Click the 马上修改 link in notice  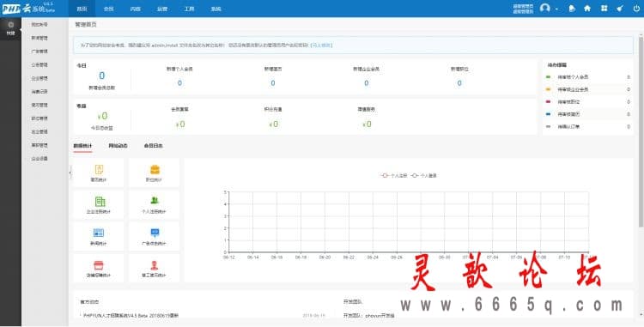321,45
